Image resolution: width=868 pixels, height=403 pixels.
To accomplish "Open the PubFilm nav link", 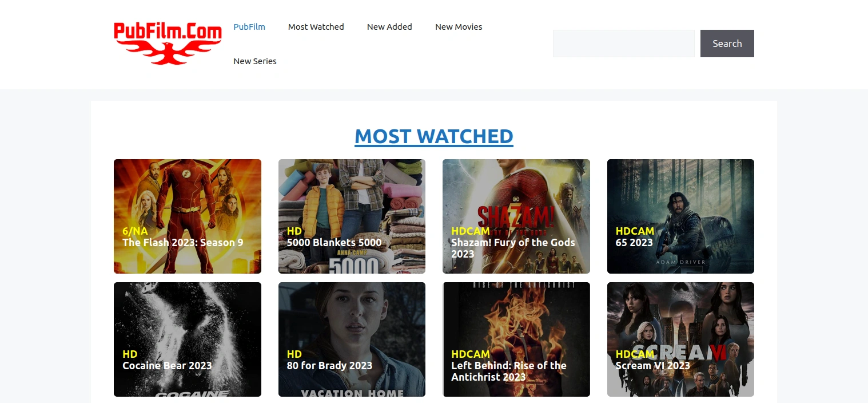I will pos(249,27).
